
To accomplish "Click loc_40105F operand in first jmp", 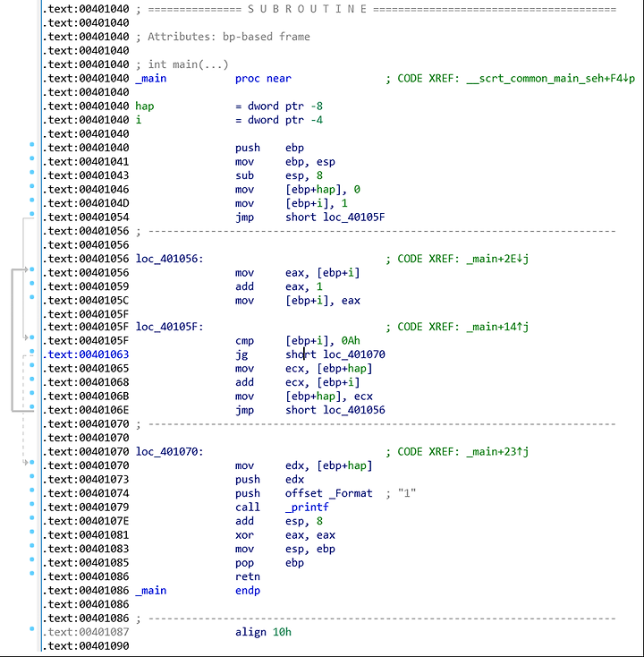I will pyautogui.click(x=353, y=217).
